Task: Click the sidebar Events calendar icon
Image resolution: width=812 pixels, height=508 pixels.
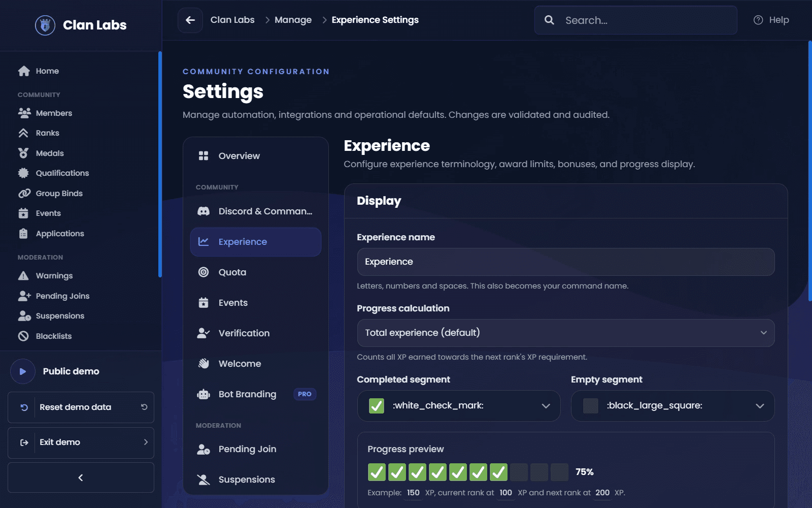Action: tap(23, 213)
